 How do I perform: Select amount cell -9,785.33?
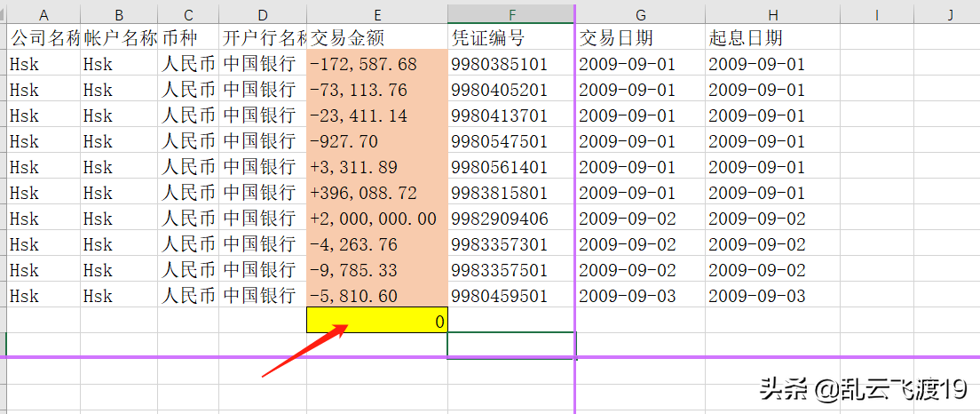(377, 269)
